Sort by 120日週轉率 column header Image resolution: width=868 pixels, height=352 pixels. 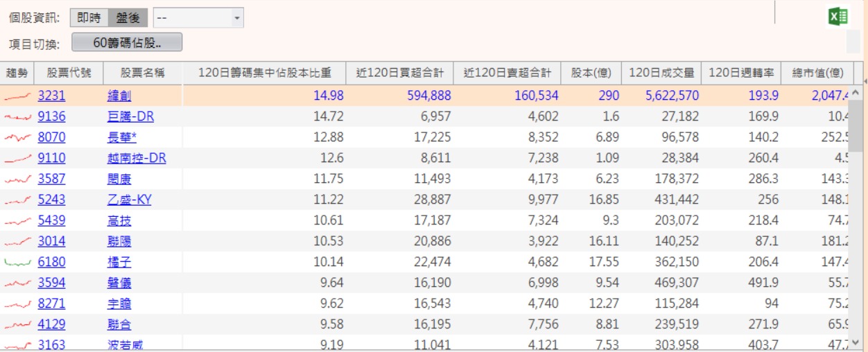coord(741,73)
